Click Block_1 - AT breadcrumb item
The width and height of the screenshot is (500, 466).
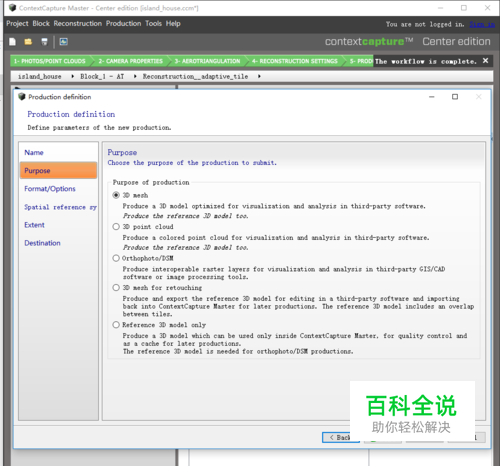point(102,77)
